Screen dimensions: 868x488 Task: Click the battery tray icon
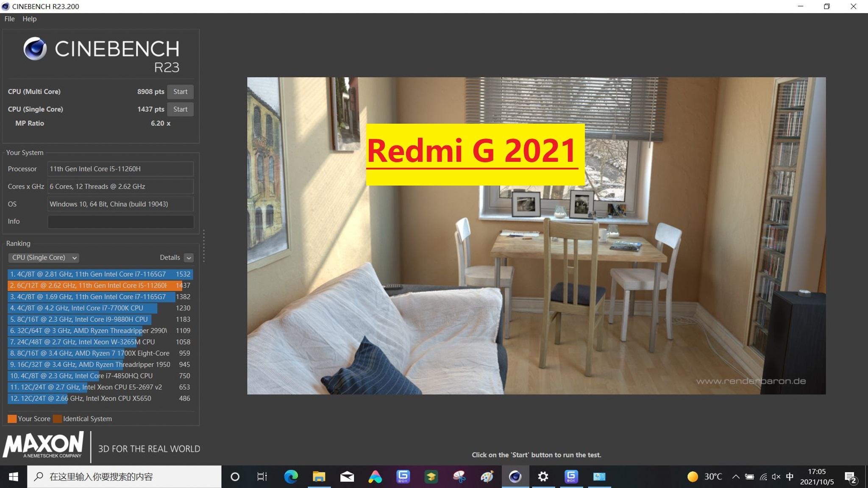point(749,477)
